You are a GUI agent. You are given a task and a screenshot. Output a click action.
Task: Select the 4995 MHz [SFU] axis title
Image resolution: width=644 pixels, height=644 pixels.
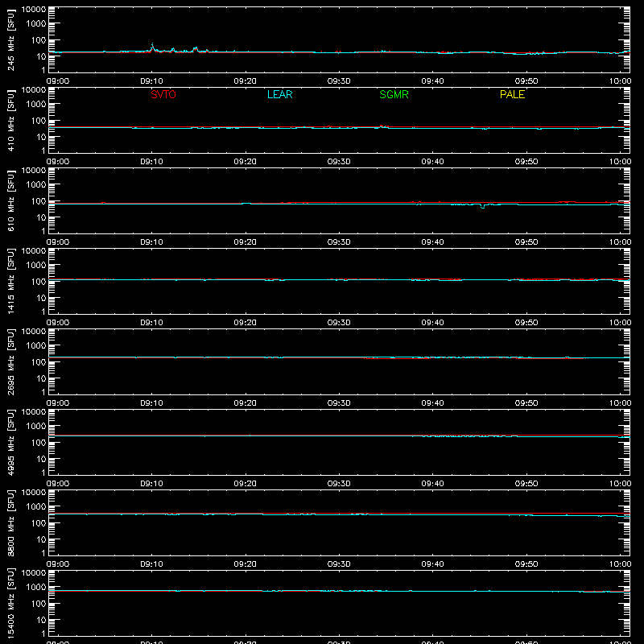(x=11, y=442)
